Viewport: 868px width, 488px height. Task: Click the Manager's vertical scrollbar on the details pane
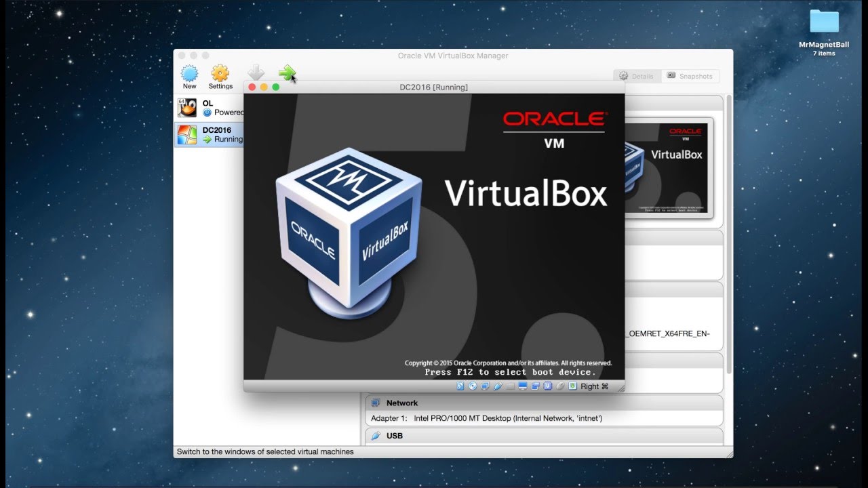(729, 234)
